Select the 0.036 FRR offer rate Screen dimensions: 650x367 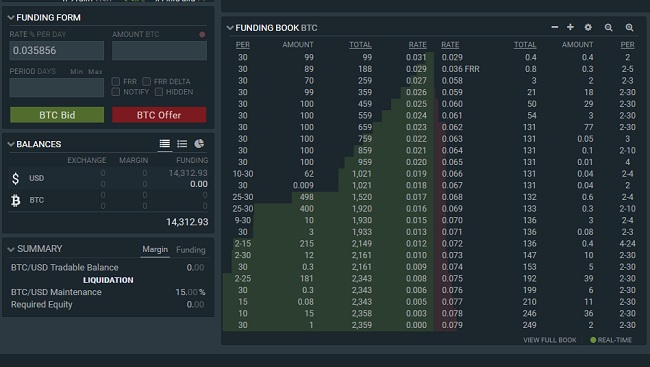point(460,69)
